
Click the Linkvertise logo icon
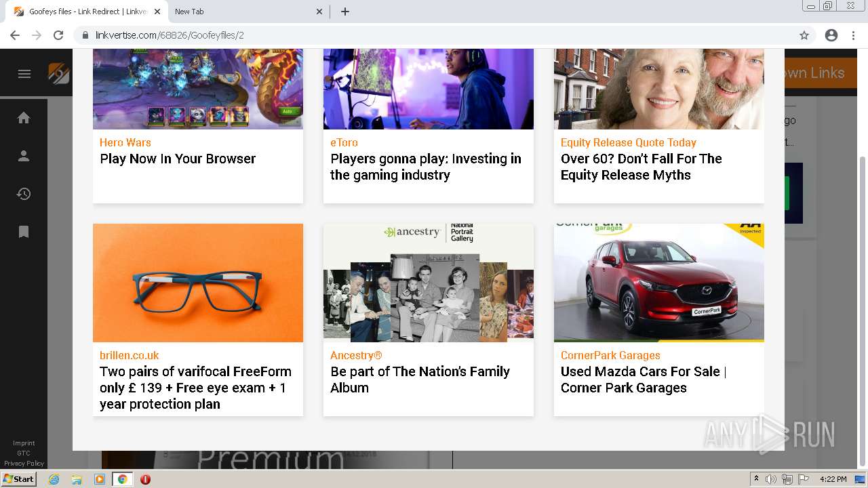click(x=59, y=73)
